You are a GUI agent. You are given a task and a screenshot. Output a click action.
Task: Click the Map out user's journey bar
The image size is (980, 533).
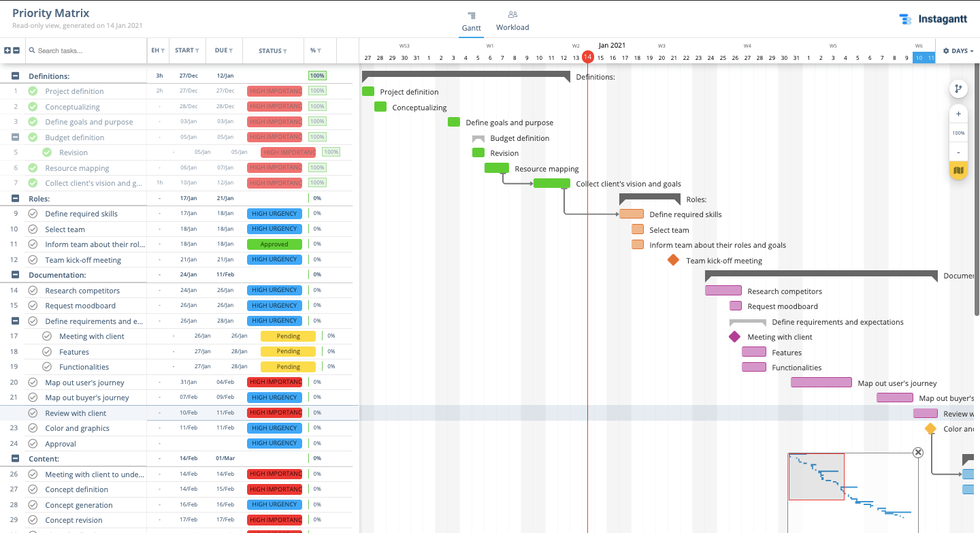pos(821,383)
